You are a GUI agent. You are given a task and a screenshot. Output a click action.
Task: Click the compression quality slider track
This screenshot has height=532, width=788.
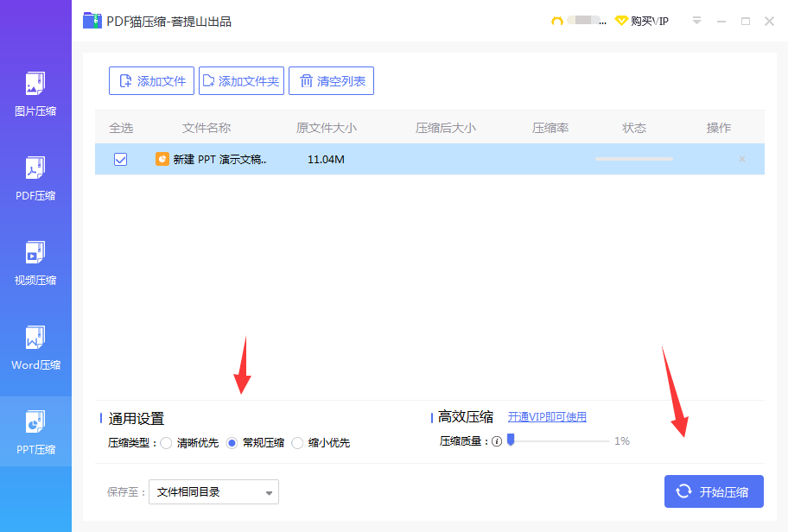click(560, 441)
